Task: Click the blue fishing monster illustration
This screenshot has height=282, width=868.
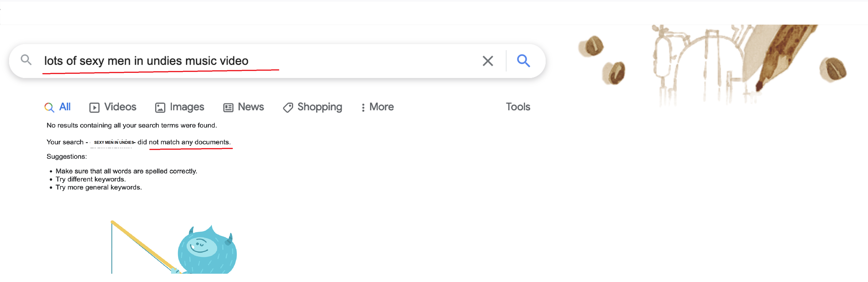Action: [x=207, y=251]
